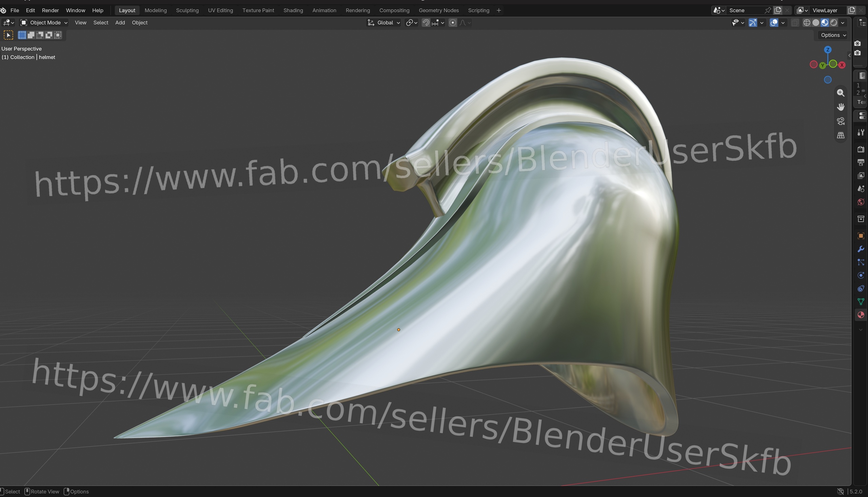This screenshot has width=868, height=497.
Task: Switch perspective/orthographic with the grid icon
Action: tap(841, 135)
